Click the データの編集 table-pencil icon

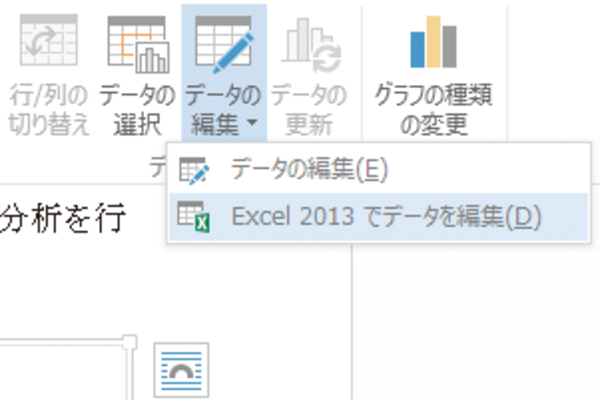pyautogui.click(x=224, y=44)
